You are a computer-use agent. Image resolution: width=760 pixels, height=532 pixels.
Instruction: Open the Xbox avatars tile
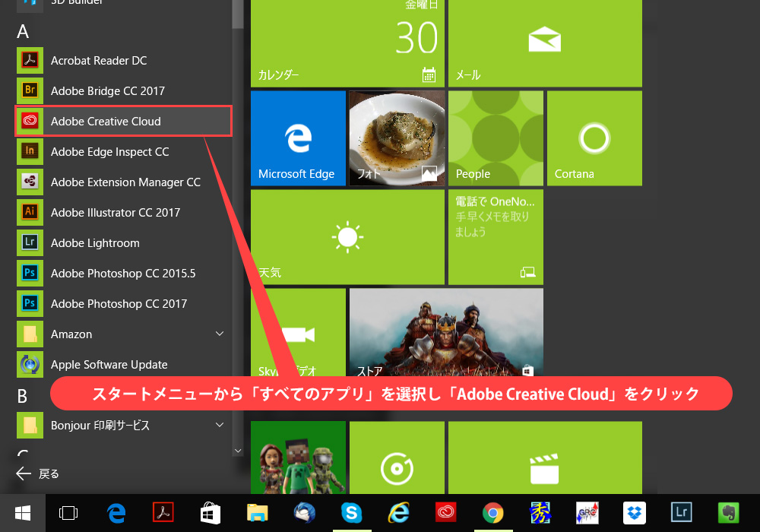point(298,458)
